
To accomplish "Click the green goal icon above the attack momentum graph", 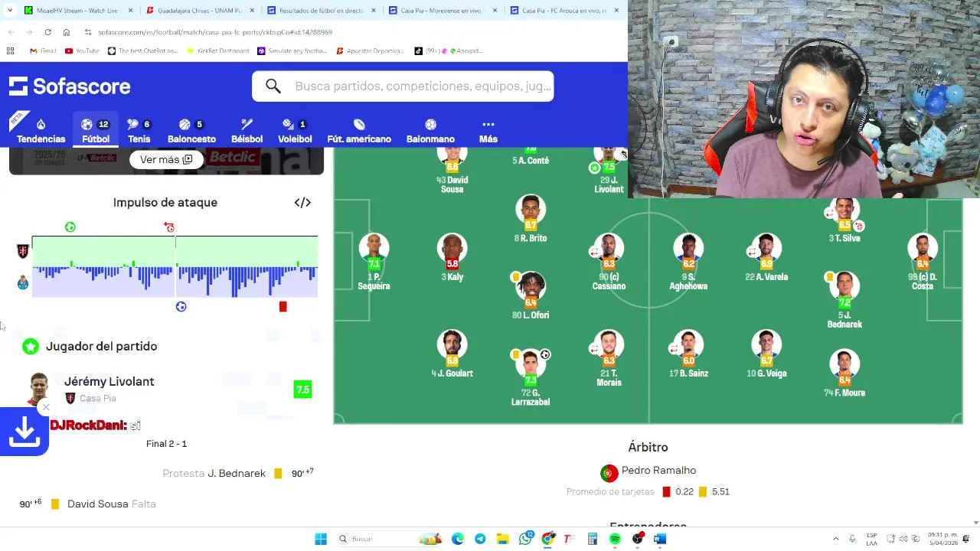I will pos(70,227).
